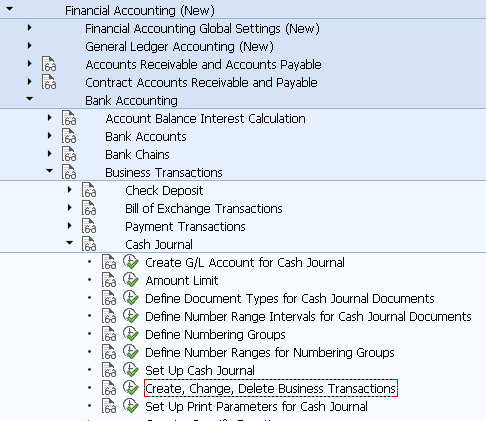This screenshot has width=486, height=421.
Task: Expand Financial Accounting Global Settings (New)
Action: pyautogui.click(x=29, y=28)
